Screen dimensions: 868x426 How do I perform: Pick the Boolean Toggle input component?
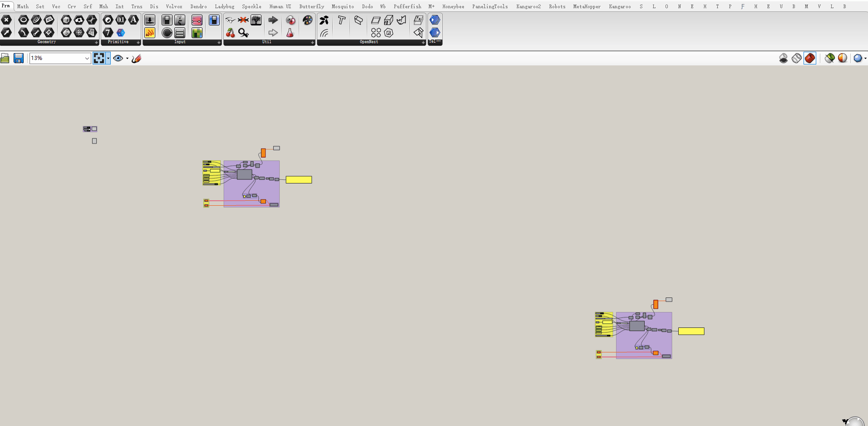coord(167,20)
